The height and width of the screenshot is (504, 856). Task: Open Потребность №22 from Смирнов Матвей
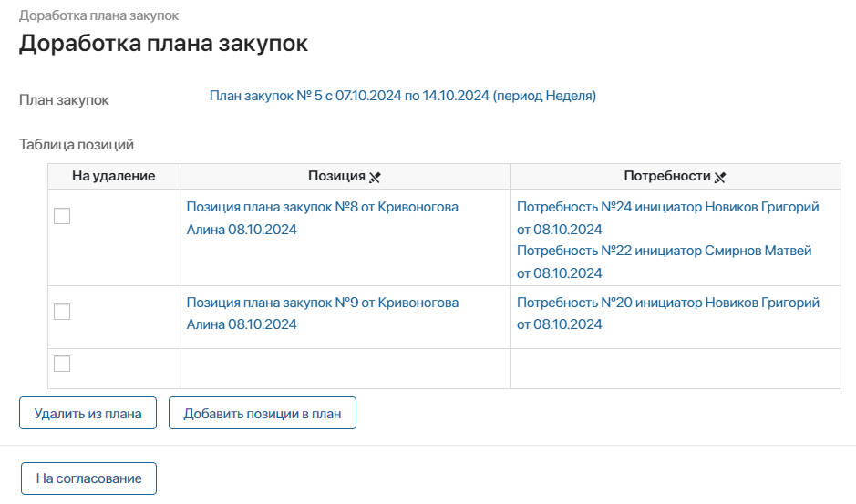point(665,262)
